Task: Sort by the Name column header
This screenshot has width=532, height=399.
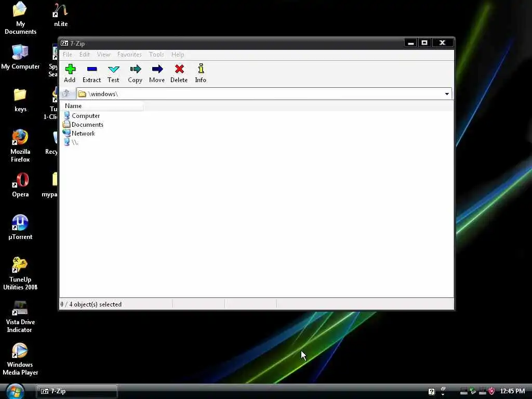Action: pyautogui.click(x=102, y=106)
